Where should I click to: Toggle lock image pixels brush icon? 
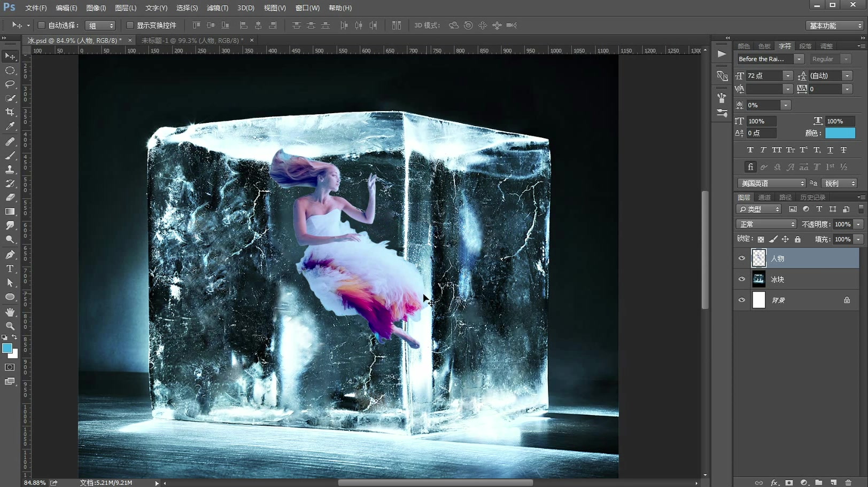point(773,239)
